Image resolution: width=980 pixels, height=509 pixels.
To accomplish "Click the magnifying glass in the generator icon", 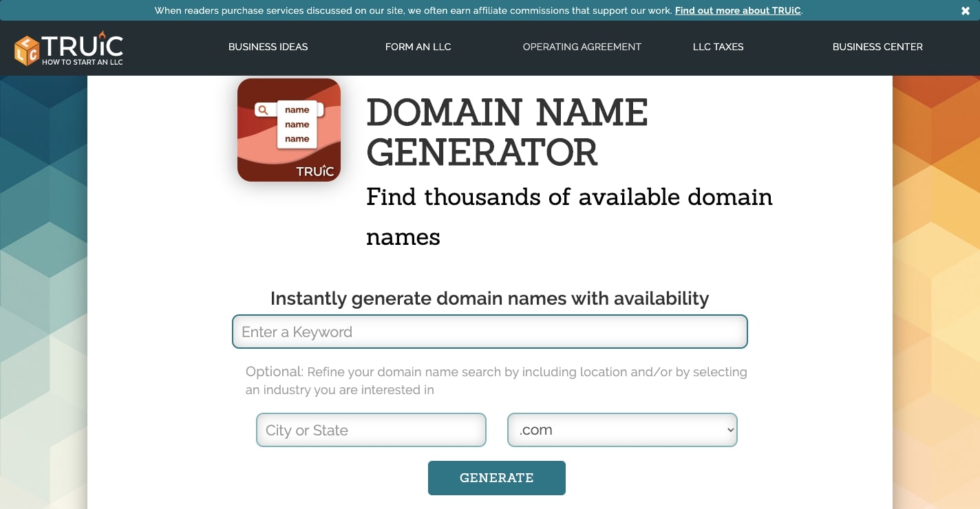I will [263, 110].
